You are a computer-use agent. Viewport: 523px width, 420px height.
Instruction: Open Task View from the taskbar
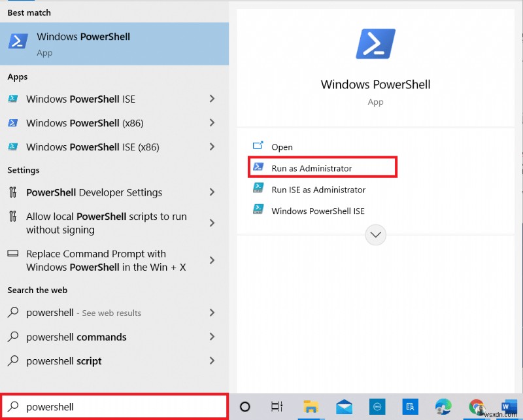pos(277,406)
